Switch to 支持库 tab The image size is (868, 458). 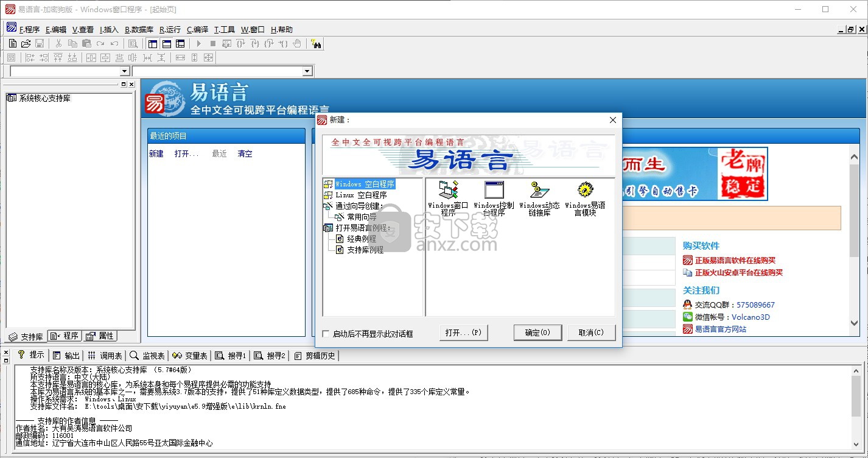[x=26, y=336]
